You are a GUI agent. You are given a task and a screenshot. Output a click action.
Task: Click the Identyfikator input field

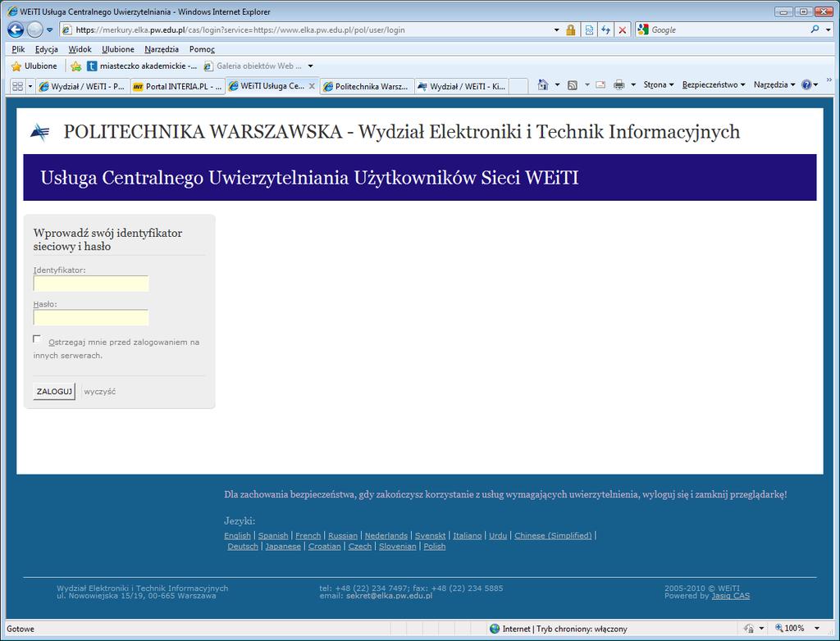[90, 284]
